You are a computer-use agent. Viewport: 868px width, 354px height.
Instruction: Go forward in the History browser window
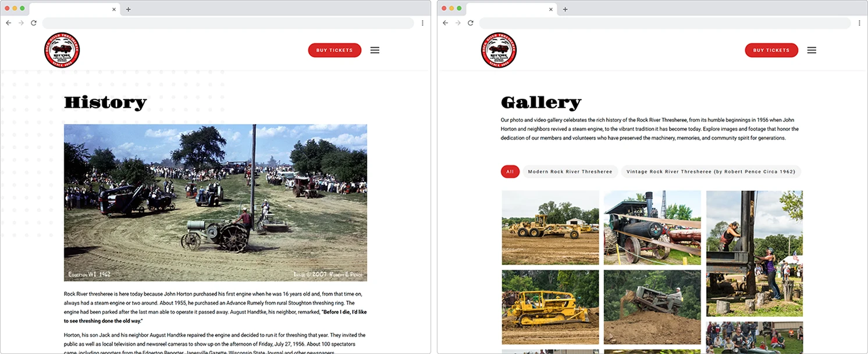20,23
